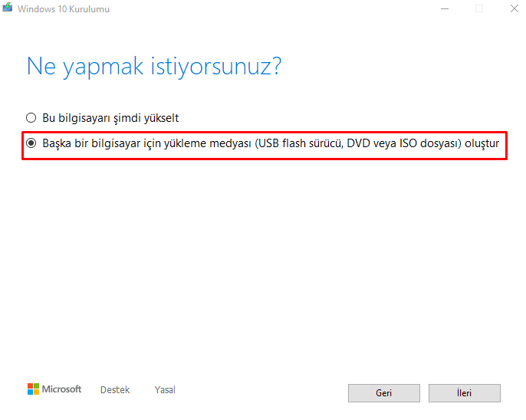526x420 pixels.
Task: Click the Microsoft wordmark text
Action: pos(61,389)
